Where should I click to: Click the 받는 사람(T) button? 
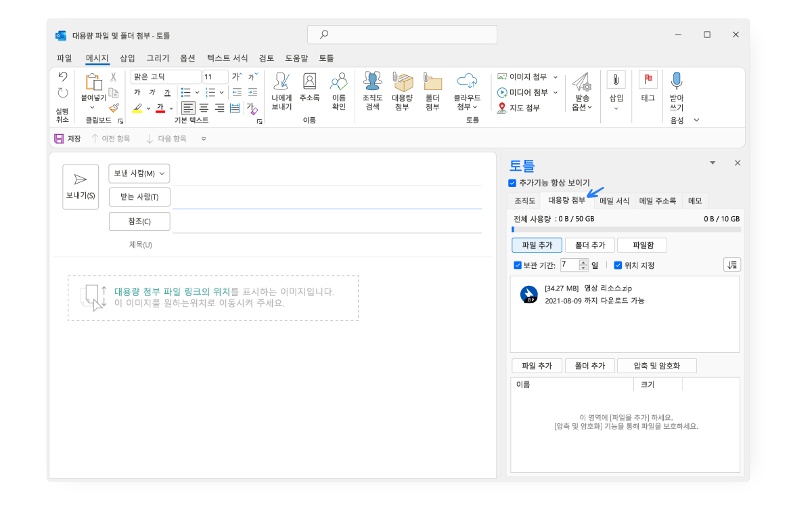pos(139,197)
